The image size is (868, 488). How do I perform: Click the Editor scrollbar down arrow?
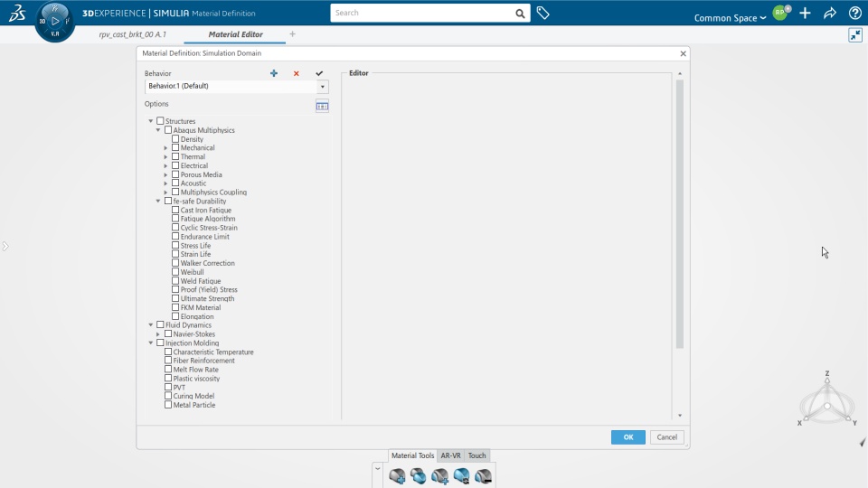coord(680,416)
